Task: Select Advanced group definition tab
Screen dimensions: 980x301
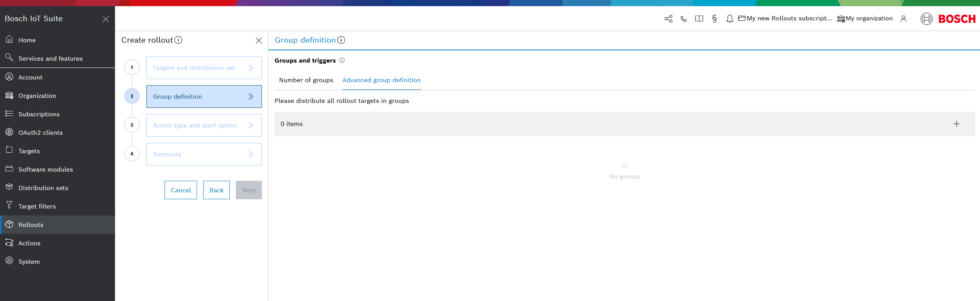Action: click(381, 80)
